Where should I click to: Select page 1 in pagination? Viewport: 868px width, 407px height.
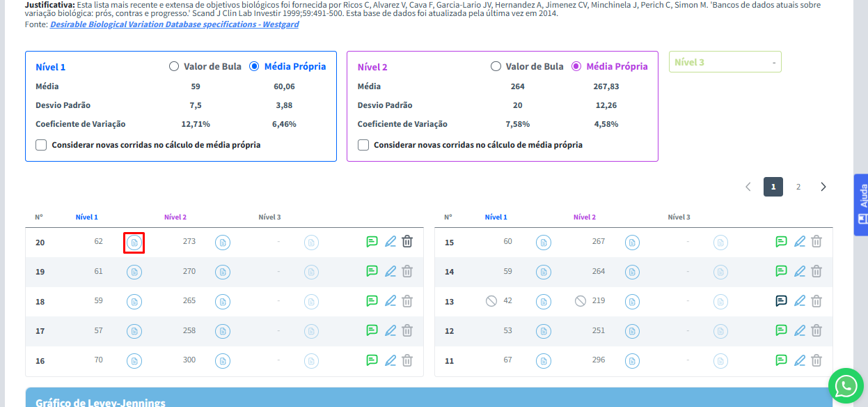(773, 187)
